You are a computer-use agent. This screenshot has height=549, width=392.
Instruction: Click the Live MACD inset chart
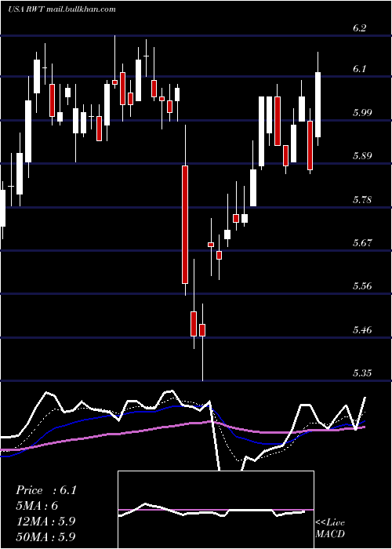216,510
